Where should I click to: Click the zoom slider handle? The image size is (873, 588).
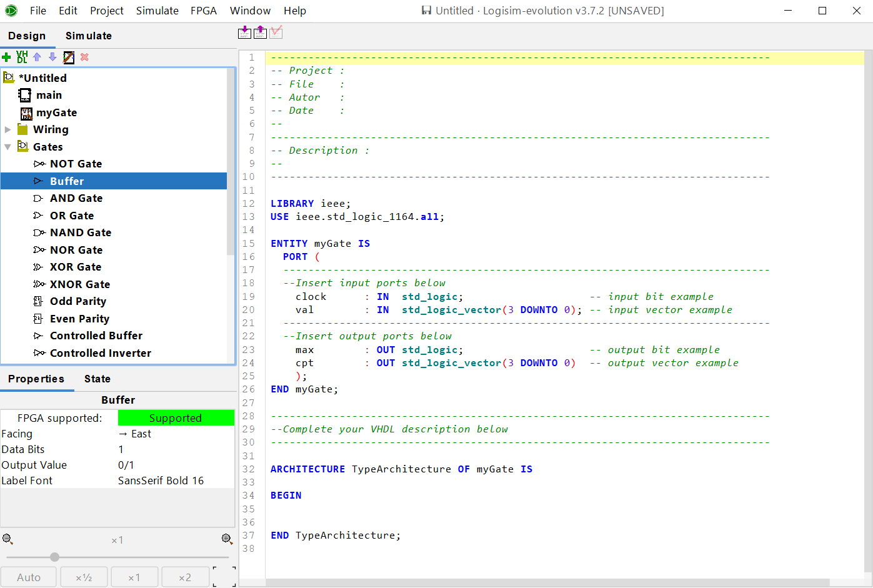click(x=55, y=557)
